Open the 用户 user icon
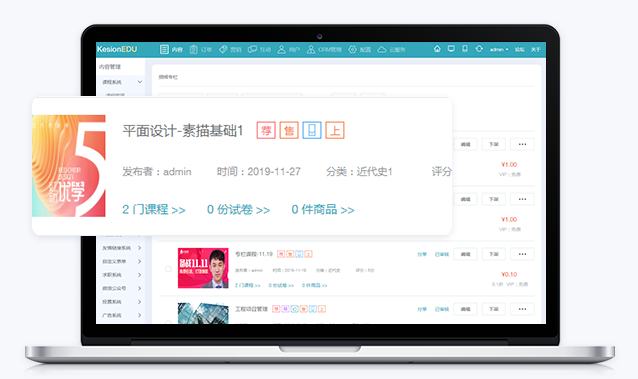638x379 pixels. (x=282, y=49)
